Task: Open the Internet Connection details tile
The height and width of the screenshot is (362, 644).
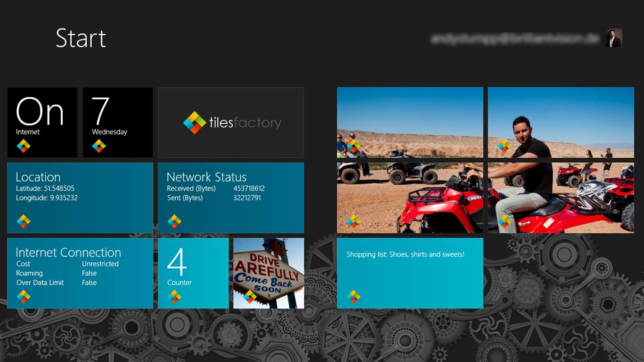Action: click(x=80, y=273)
